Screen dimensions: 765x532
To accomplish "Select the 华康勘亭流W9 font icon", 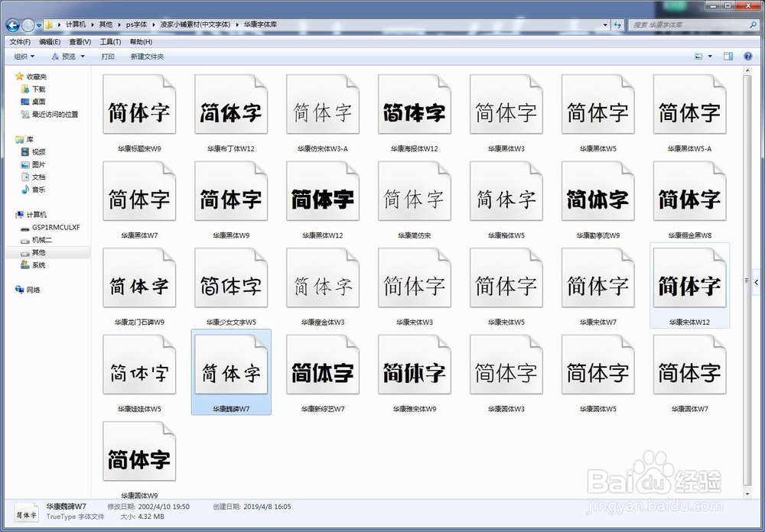I will point(597,191).
